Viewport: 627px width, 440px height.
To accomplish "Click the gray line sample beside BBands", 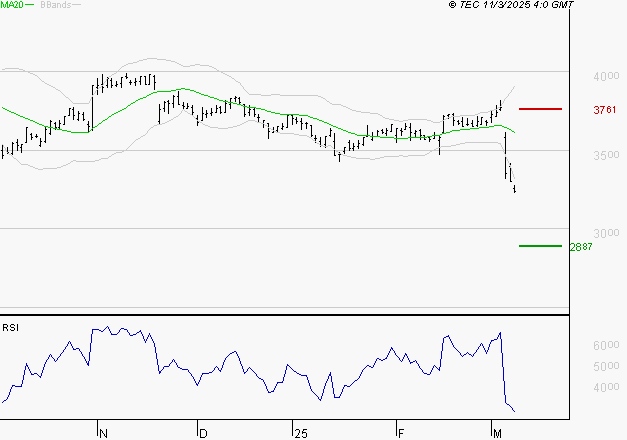I will coord(75,6).
